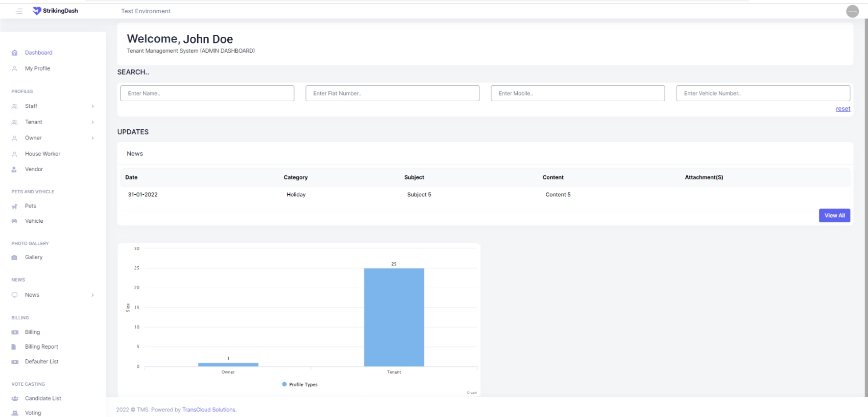Click the hamburger menu icon in header
This screenshot has width=868, height=417.
click(x=19, y=11)
